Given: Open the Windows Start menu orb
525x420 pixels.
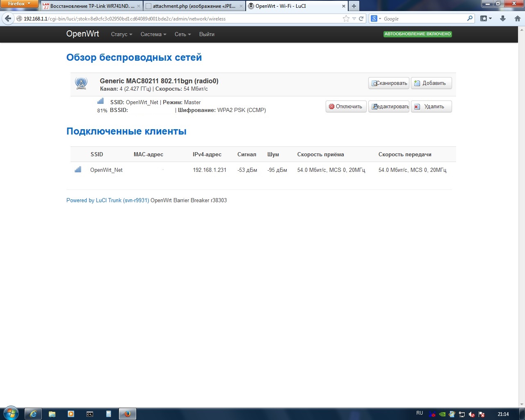Looking at the screenshot, I should pos(11,413).
